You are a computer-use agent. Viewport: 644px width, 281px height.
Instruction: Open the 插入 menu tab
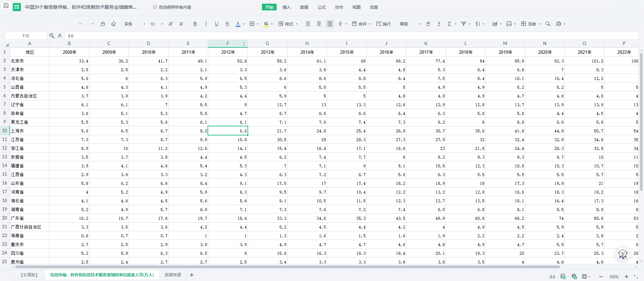286,7
